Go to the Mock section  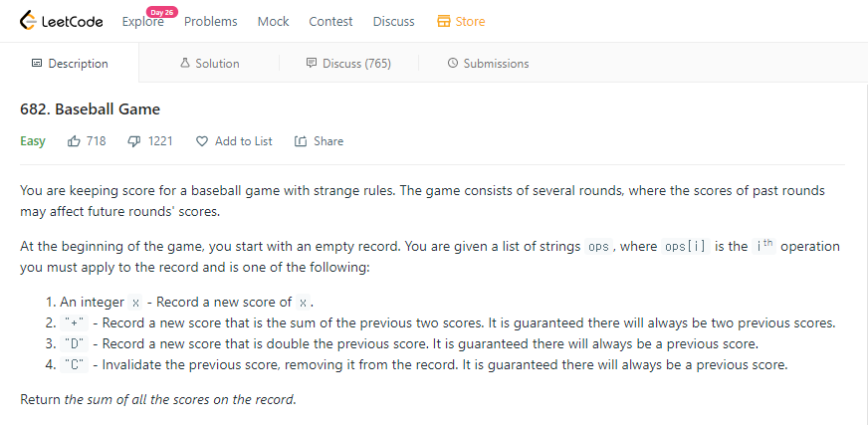click(x=273, y=21)
